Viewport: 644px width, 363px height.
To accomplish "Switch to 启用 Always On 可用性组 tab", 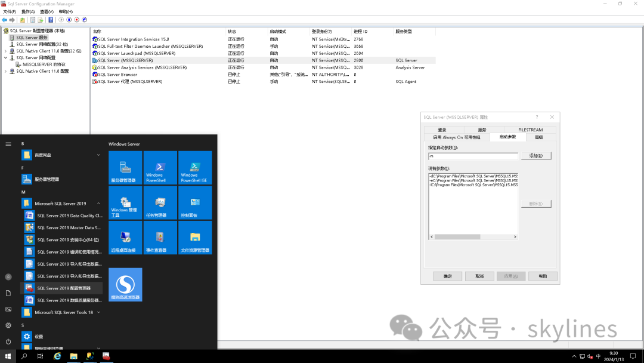I will 457,137.
